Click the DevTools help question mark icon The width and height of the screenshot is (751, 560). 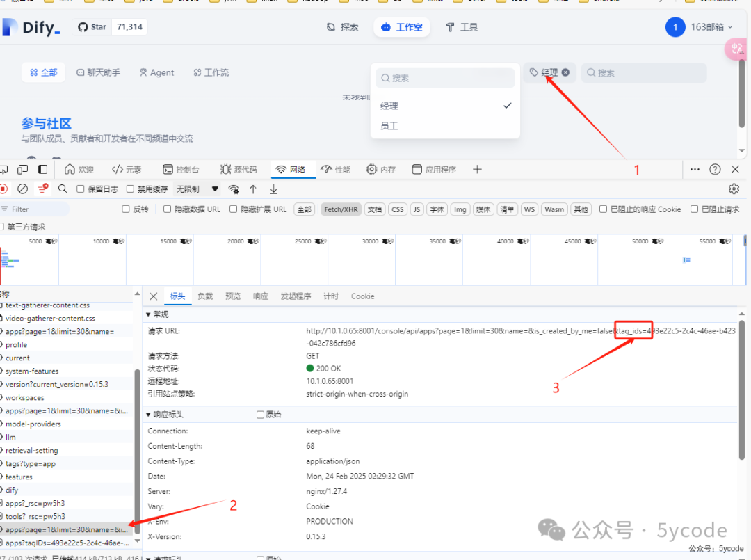715,169
